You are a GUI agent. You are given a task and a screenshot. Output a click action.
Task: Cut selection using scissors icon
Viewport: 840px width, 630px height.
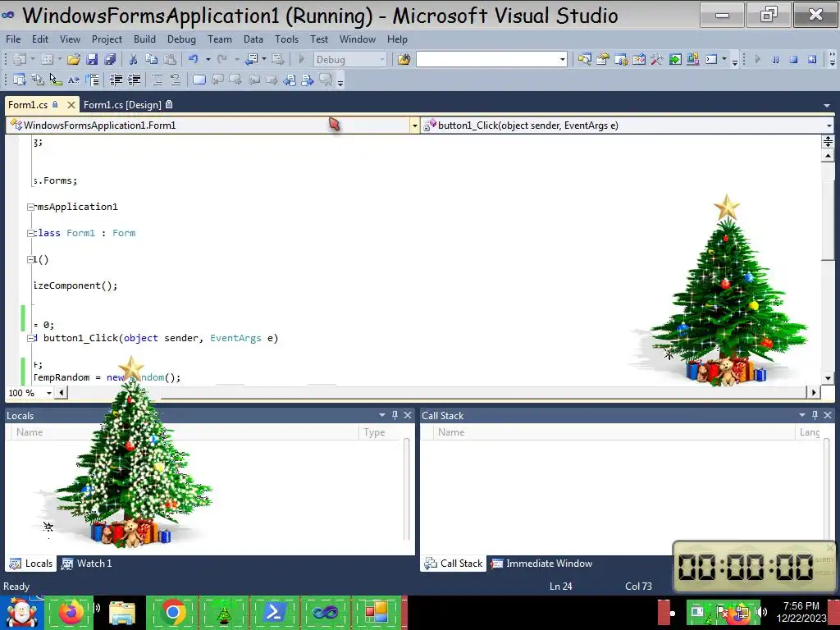pos(134,59)
